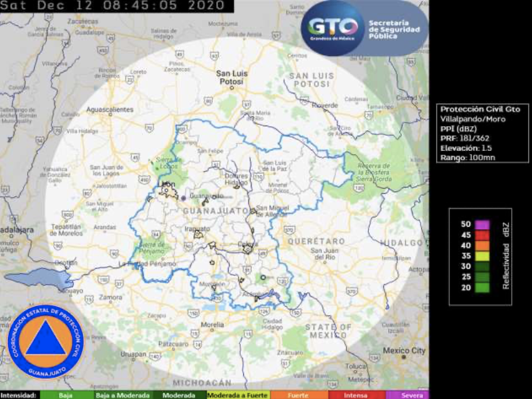Select the magenta 50 dBZ legend swatch

coord(482,224)
